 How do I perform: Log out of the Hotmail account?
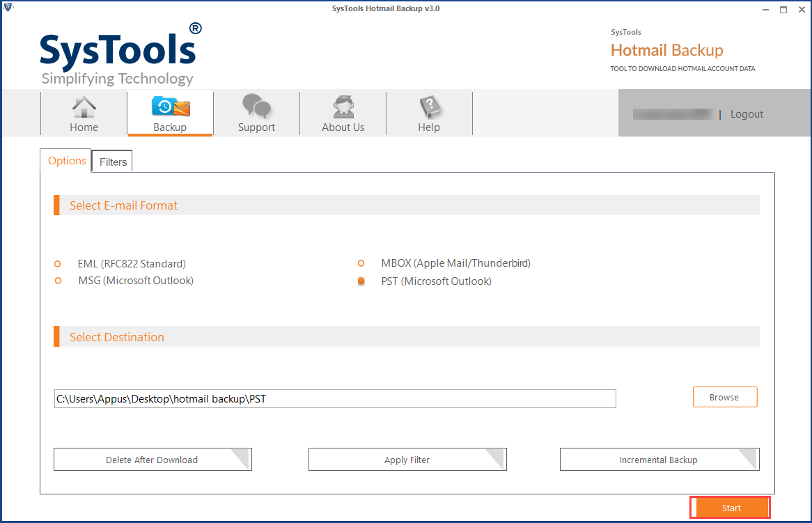click(x=747, y=114)
